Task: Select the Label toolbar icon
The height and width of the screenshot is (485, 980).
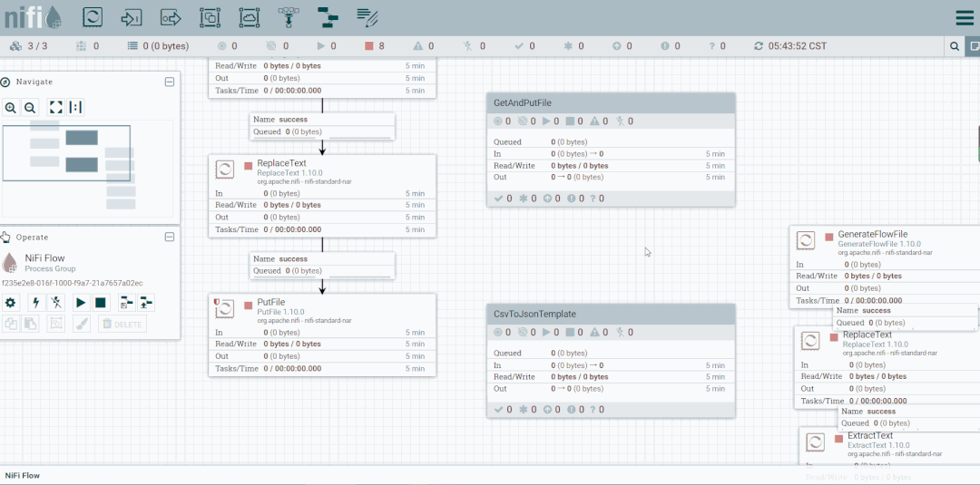Action: pos(367,17)
